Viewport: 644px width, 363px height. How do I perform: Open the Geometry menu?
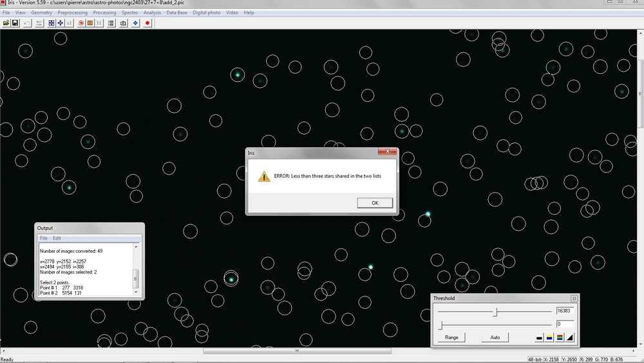pyautogui.click(x=41, y=13)
